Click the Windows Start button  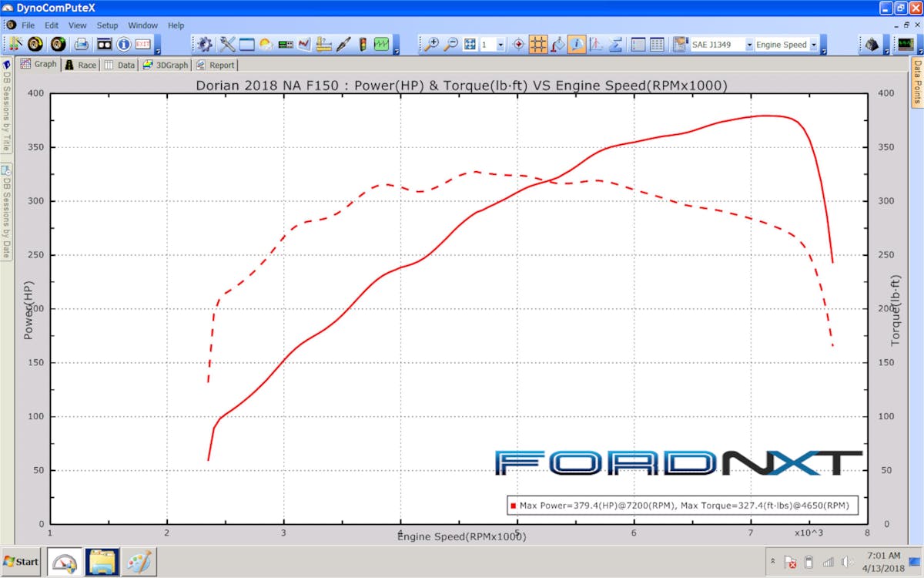(x=22, y=562)
